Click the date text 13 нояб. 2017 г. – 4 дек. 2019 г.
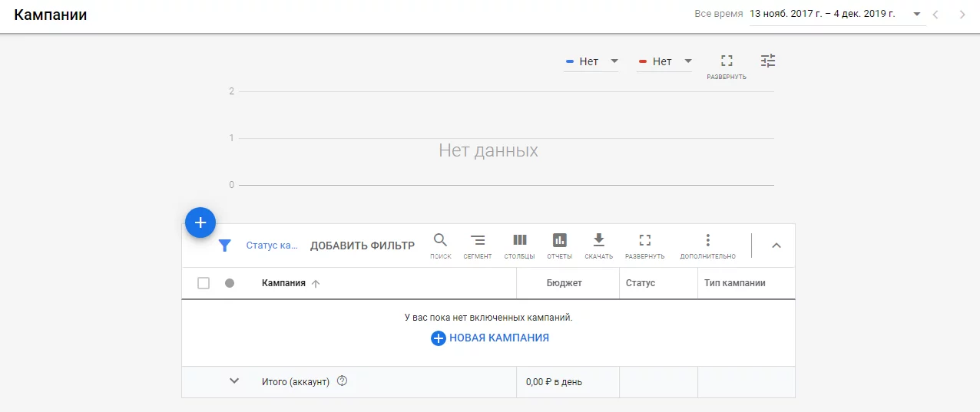Viewport: 980px width, 412px height. [x=823, y=14]
